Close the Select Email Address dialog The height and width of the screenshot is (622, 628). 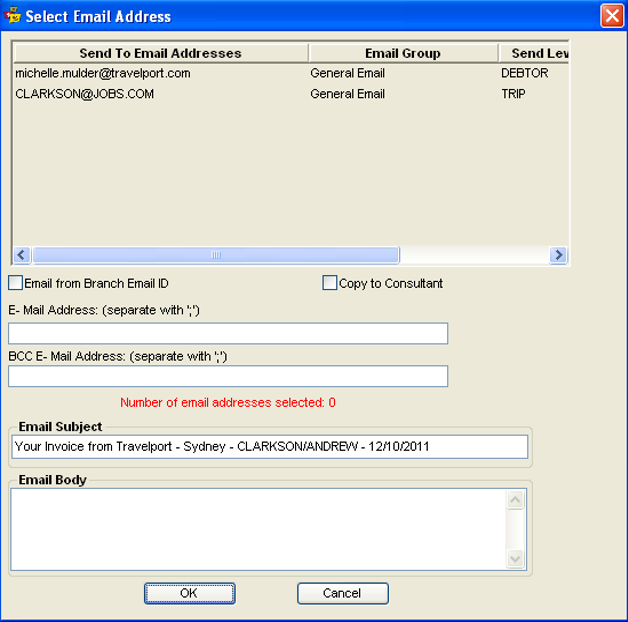coord(612,16)
